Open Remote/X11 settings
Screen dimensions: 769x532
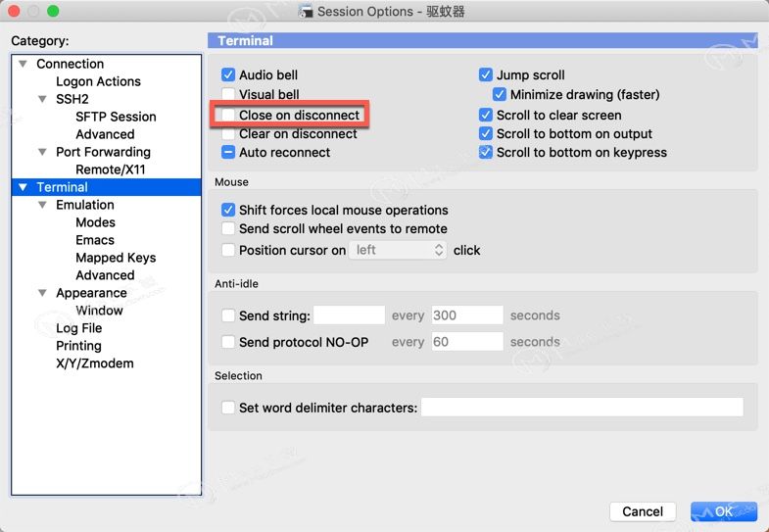pyautogui.click(x=111, y=169)
